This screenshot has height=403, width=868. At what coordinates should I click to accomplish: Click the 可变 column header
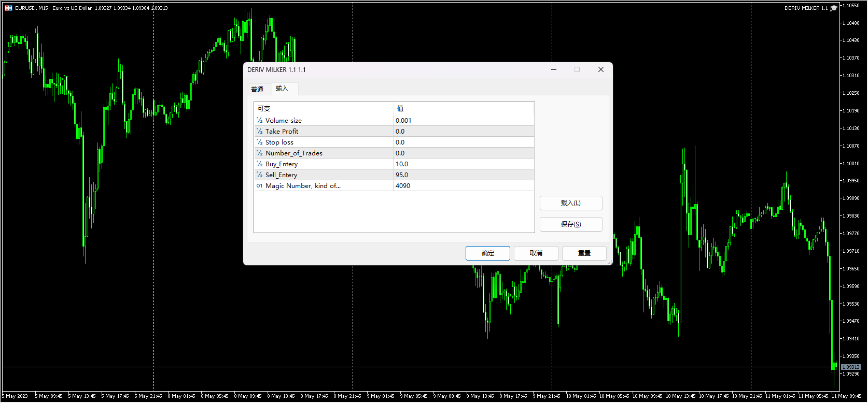324,108
